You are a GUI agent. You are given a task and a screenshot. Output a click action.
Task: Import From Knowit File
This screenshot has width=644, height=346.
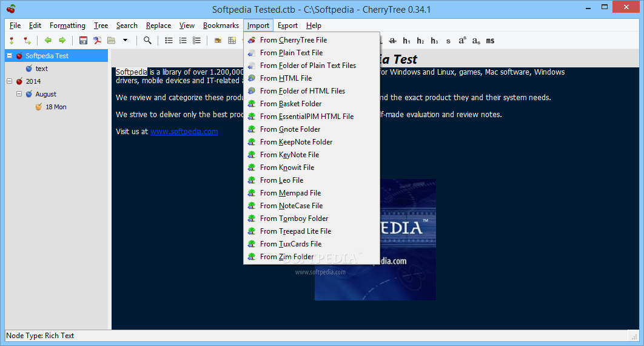coord(311,168)
